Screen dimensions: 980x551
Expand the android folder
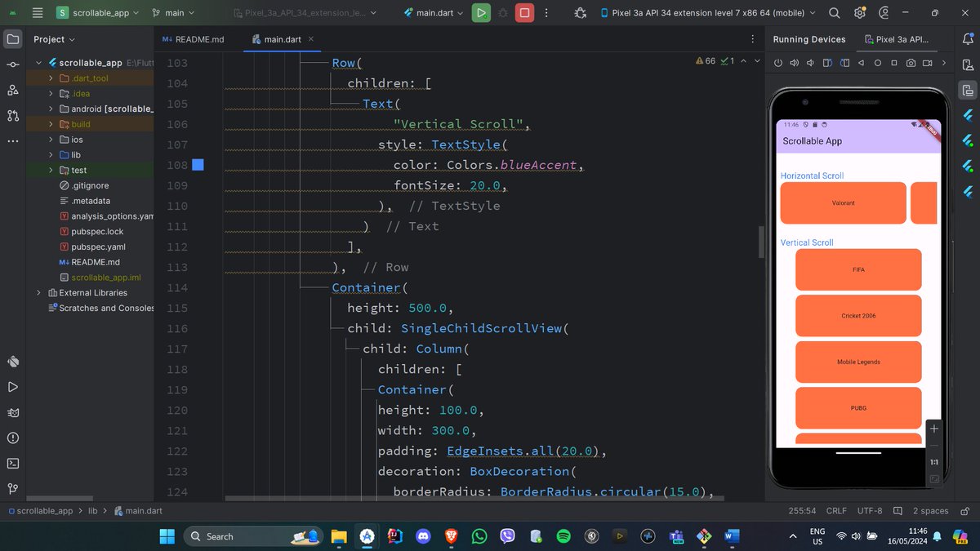coord(51,109)
